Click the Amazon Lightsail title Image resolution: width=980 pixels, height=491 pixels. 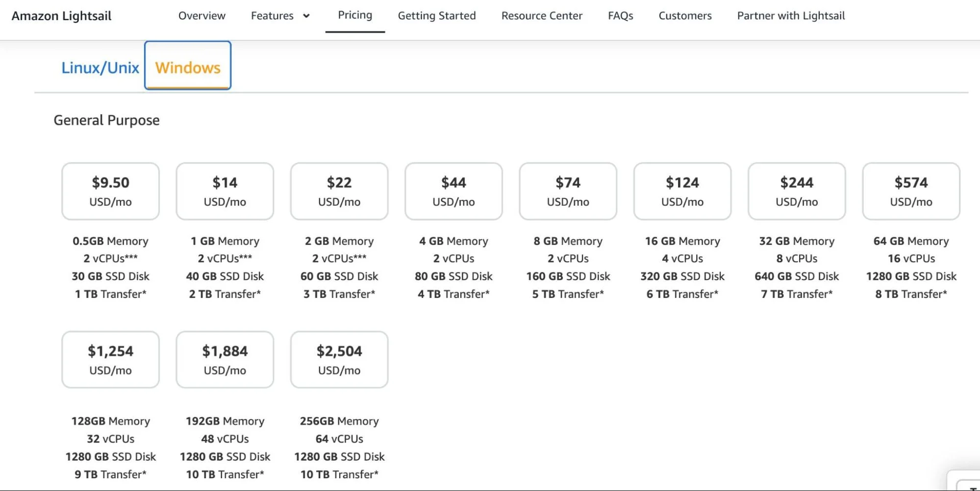pyautogui.click(x=61, y=16)
